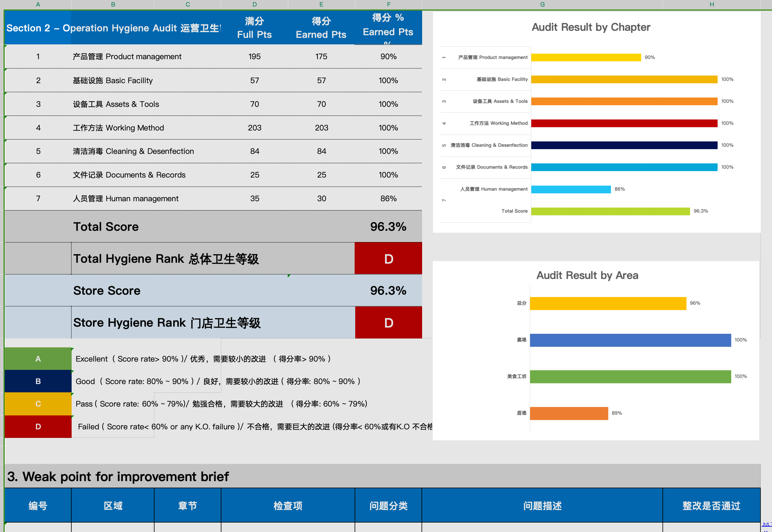
Task: Select the Basic Facility row label
Action: [x=113, y=80]
